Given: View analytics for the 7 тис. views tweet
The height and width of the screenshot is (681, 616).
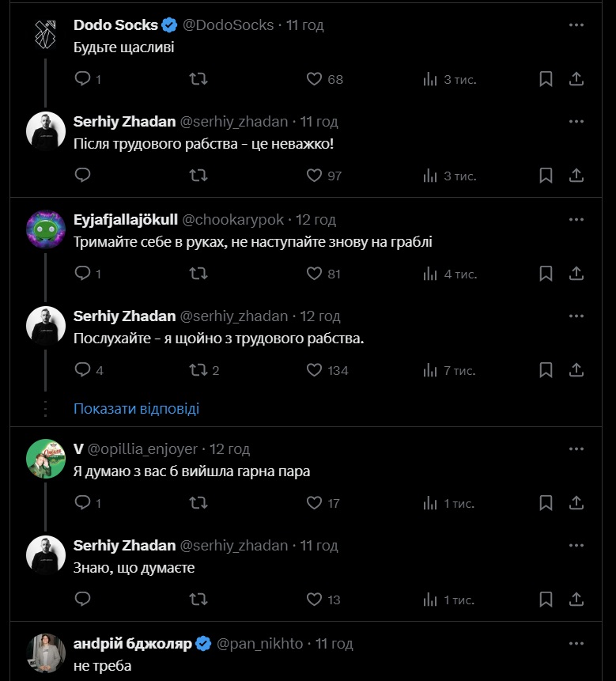Looking at the screenshot, I should point(430,370).
